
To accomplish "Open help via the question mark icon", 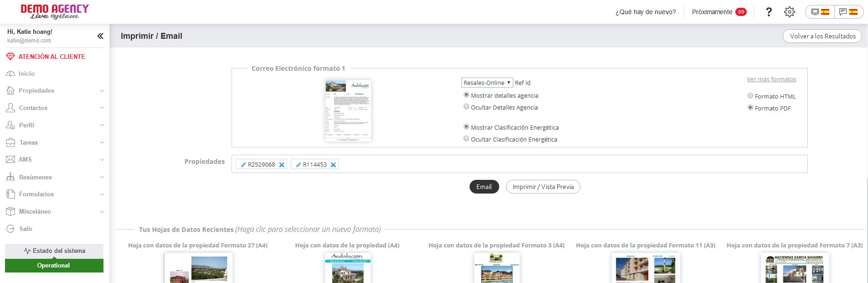I will pyautogui.click(x=769, y=12).
